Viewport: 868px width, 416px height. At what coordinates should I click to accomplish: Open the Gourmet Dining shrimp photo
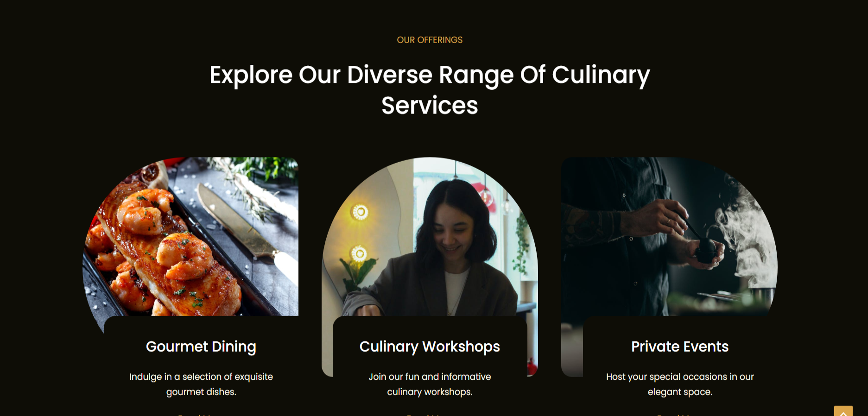point(190,237)
